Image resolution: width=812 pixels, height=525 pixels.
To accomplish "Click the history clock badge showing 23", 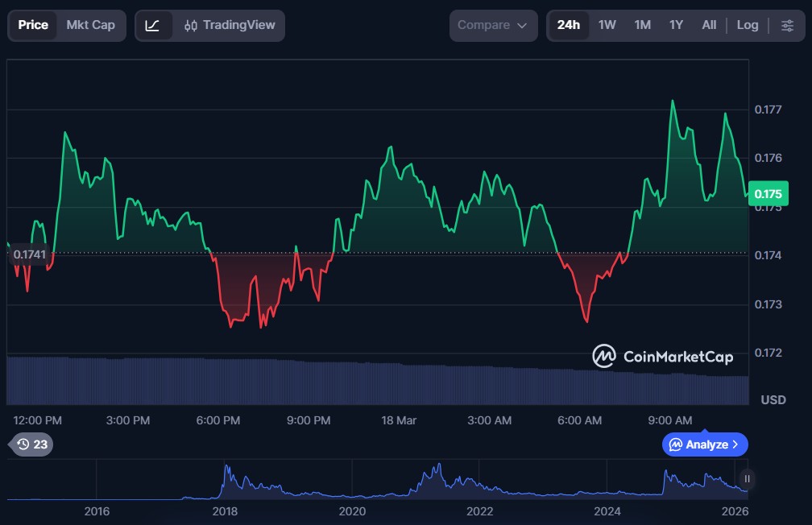I will point(32,444).
